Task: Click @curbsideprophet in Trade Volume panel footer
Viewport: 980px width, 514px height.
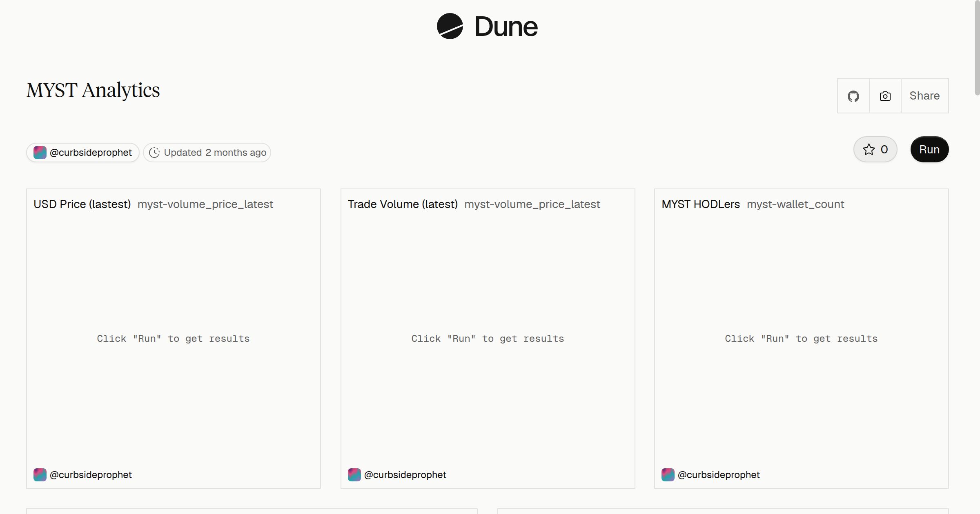Action: 405,475
